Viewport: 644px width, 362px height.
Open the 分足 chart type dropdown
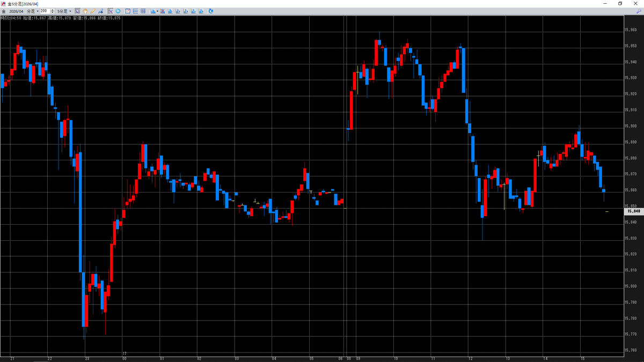(x=32, y=11)
